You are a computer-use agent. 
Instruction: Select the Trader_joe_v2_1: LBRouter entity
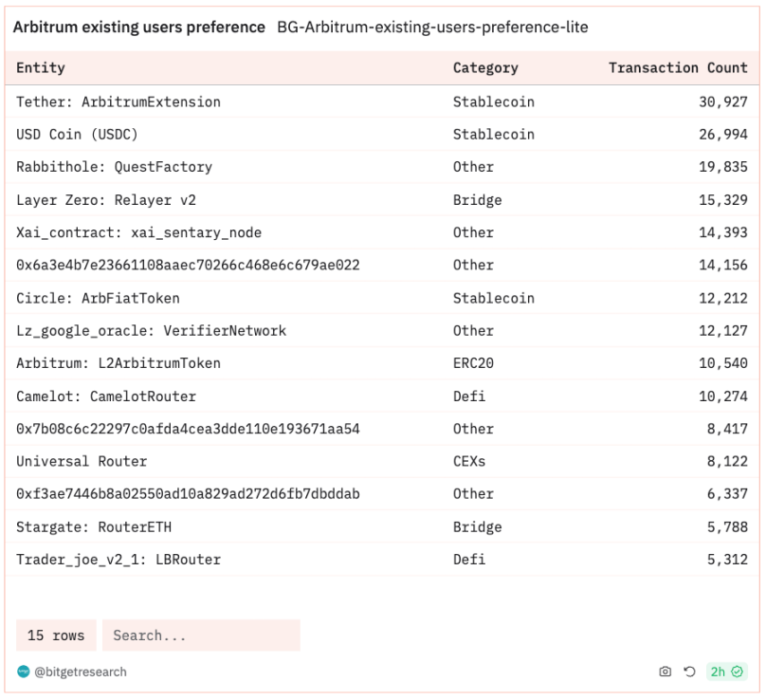[x=119, y=560]
